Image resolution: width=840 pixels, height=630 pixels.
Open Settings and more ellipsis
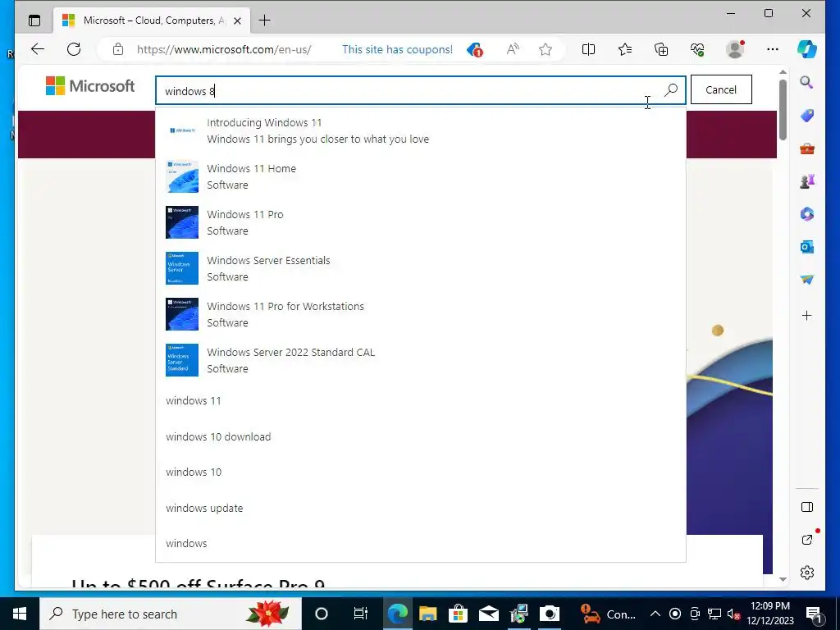[773, 49]
